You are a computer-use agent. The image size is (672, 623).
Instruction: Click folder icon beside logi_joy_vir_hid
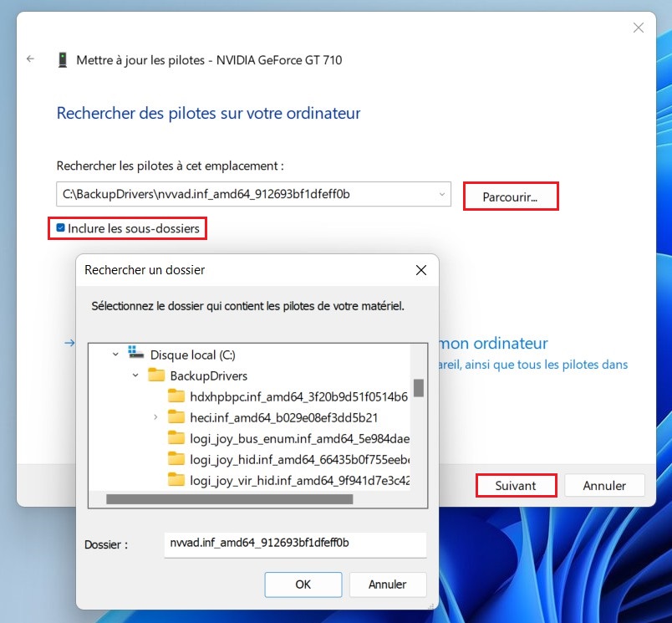(x=176, y=479)
